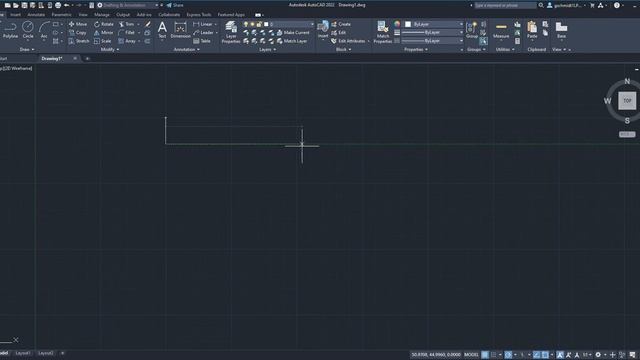The height and width of the screenshot is (360, 640).
Task: Click the user account sign-in name
Action: 567,5
